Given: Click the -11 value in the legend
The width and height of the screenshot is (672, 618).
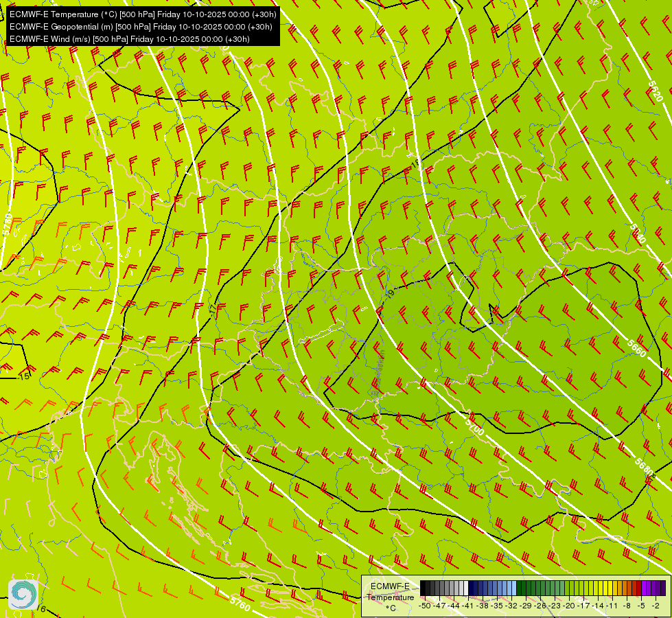Looking at the screenshot, I should [612, 606].
